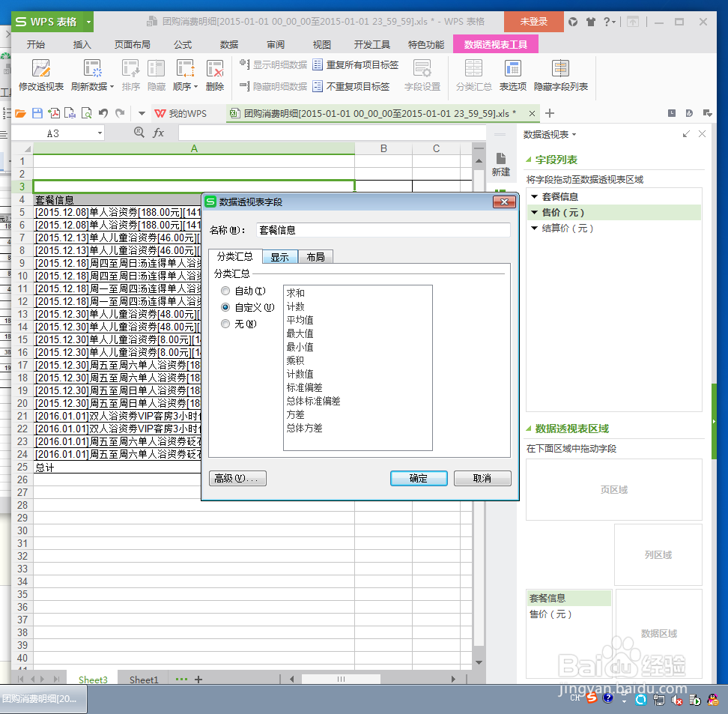Viewport: 728px width, 714px height.
Task: Select 求和 in the summary function list
Action: coord(296,293)
